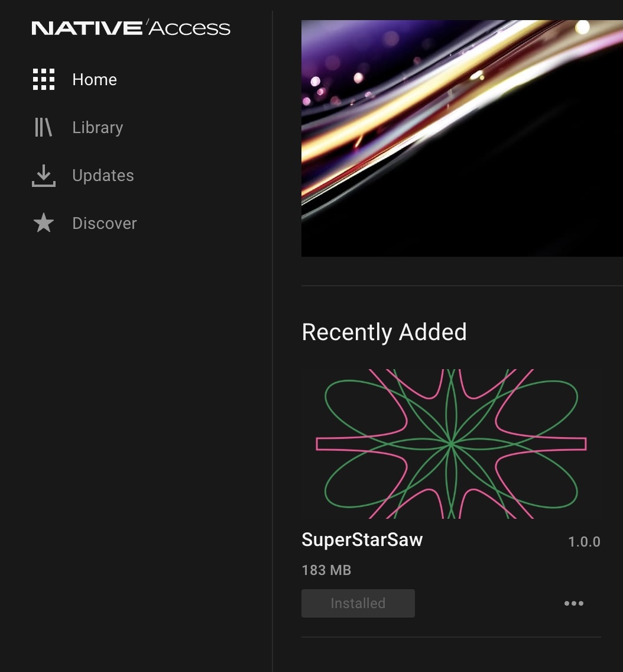
Task: Click the light-streak promotional banner image
Action: pyautogui.click(x=462, y=138)
